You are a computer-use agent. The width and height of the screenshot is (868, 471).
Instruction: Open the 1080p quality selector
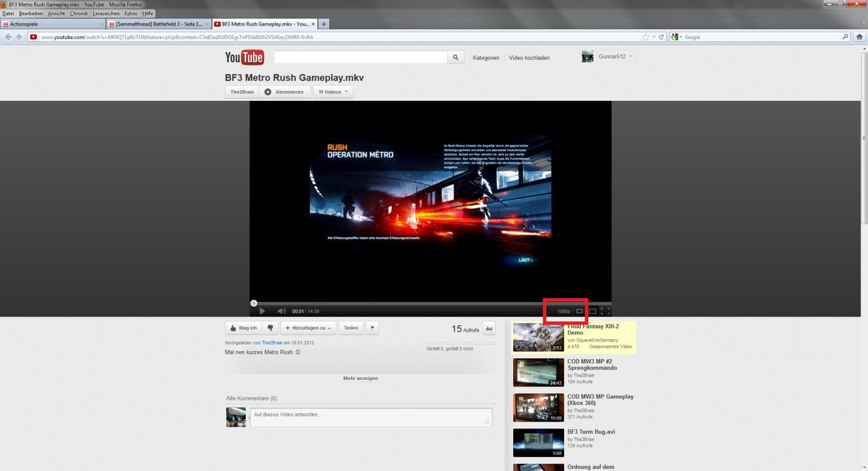click(x=564, y=311)
